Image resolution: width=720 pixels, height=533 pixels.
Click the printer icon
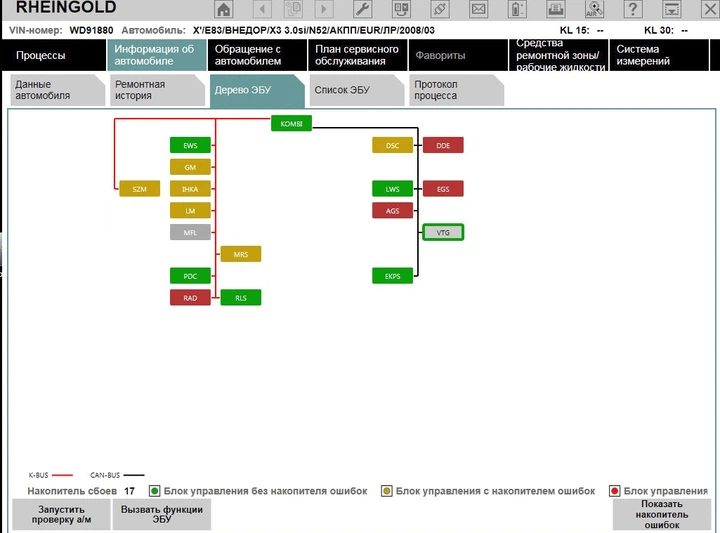pyautogui.click(x=556, y=9)
